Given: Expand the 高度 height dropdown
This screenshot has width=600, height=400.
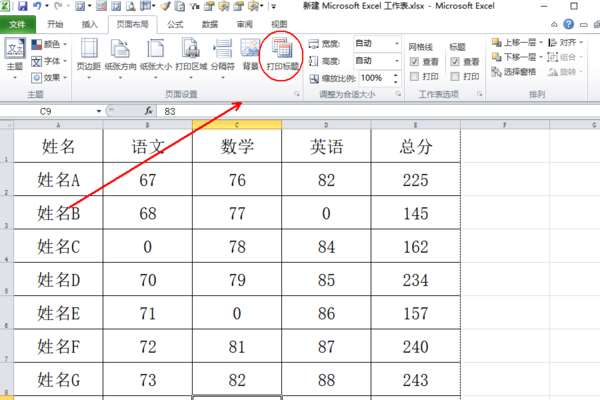Looking at the screenshot, I should (394, 60).
